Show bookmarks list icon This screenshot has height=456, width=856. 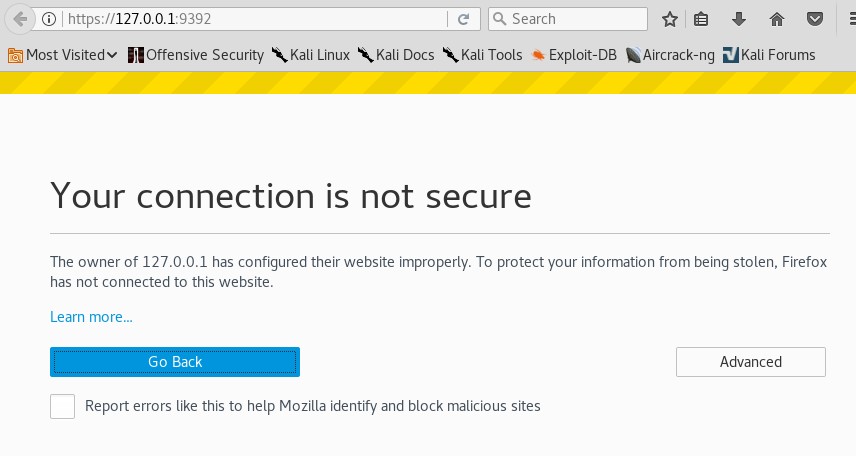point(701,19)
